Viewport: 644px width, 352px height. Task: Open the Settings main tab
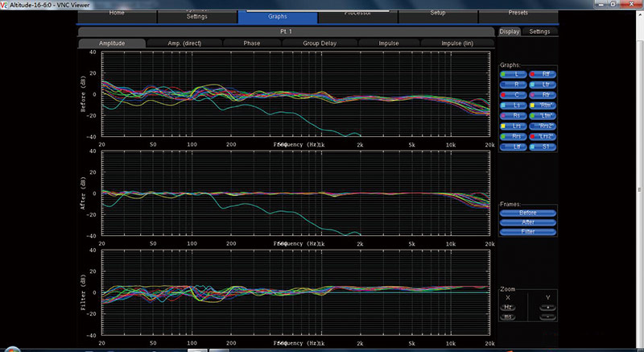(x=197, y=15)
